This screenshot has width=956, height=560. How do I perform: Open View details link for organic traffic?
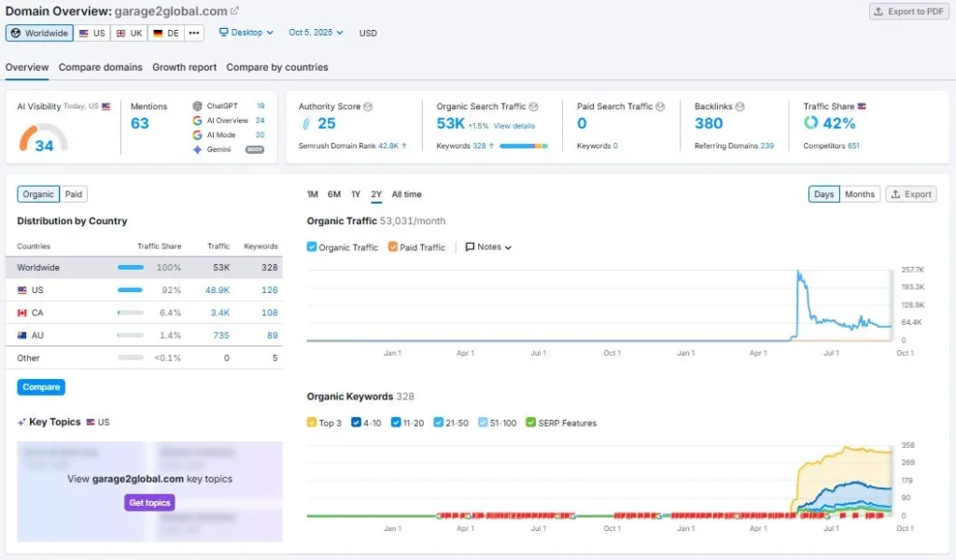point(514,126)
